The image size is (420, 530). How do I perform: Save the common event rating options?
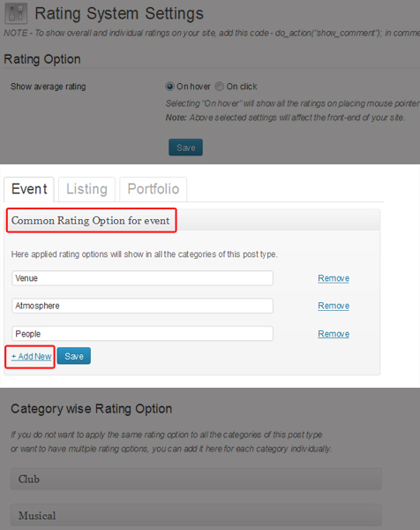click(x=74, y=356)
